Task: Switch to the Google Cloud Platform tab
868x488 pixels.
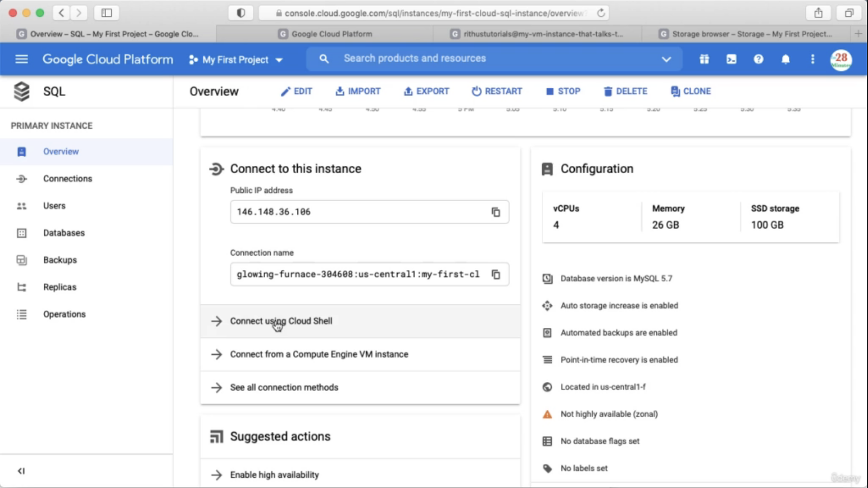Action: click(x=325, y=34)
